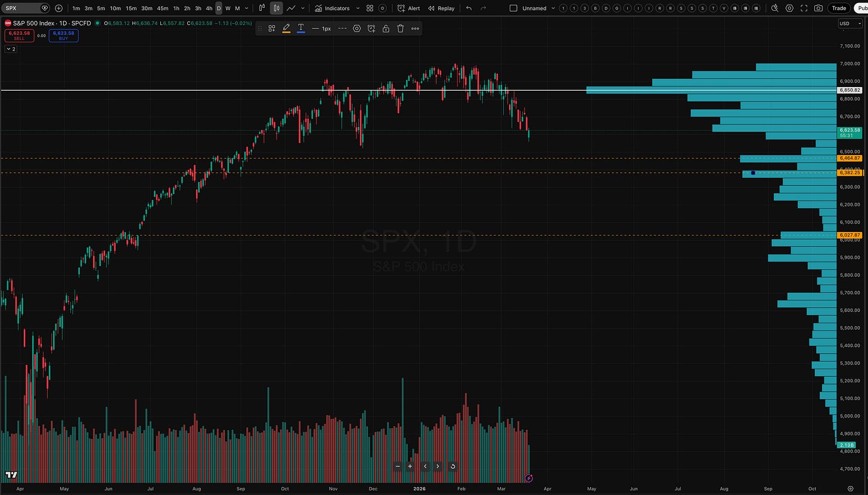Viewport: 868px width, 495px height.
Task: Toggle the green market status dot
Action: (x=97, y=23)
